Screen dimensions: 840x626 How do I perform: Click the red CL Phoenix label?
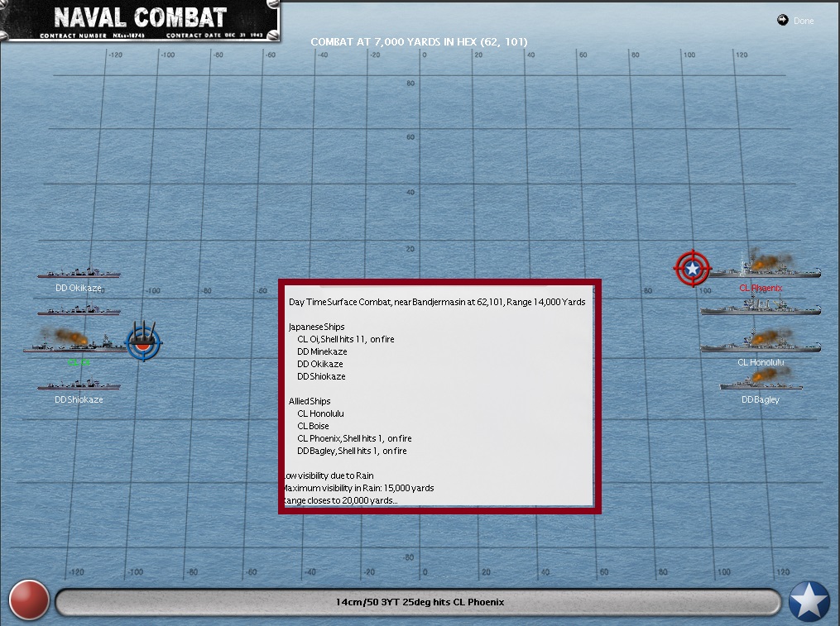tap(761, 288)
